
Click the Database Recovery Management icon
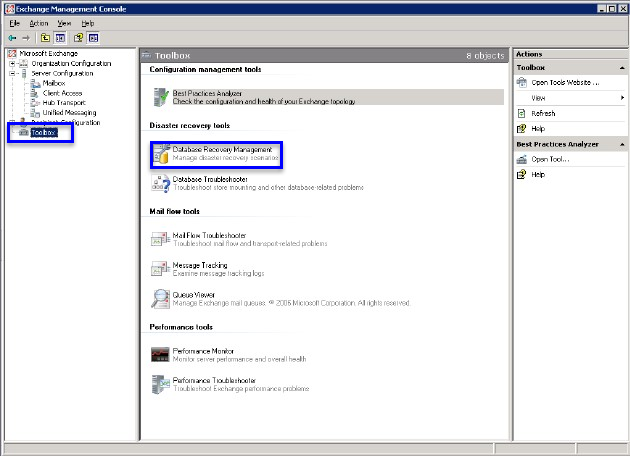(161, 154)
